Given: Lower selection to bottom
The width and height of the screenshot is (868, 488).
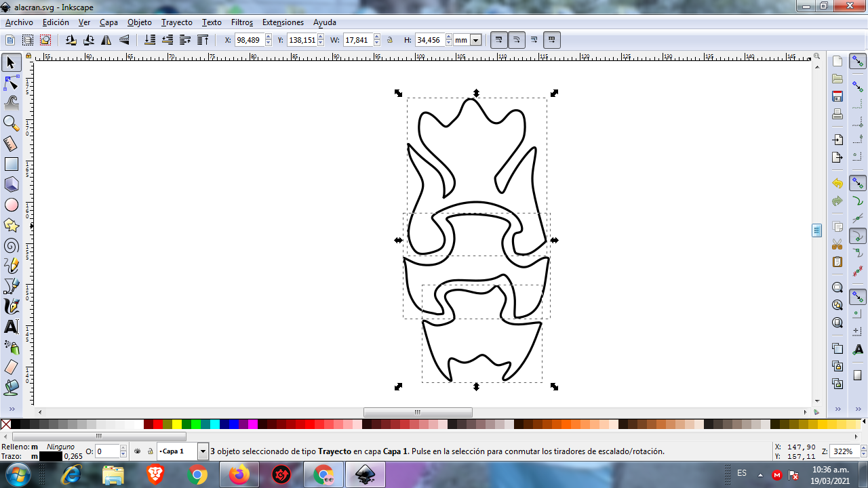Looking at the screenshot, I should pos(150,40).
